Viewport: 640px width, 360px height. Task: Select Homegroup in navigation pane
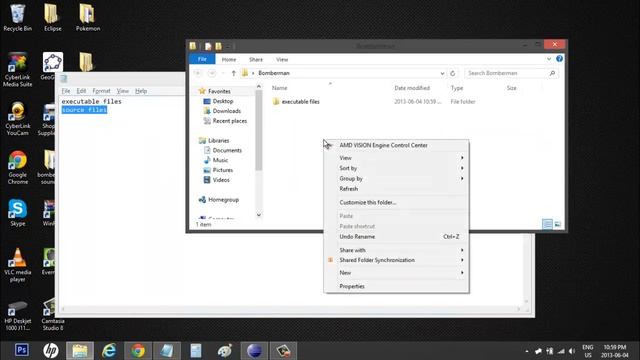click(x=218, y=200)
